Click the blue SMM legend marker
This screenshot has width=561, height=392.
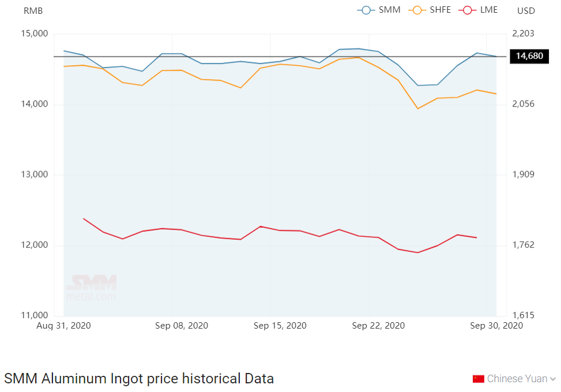[x=366, y=10]
